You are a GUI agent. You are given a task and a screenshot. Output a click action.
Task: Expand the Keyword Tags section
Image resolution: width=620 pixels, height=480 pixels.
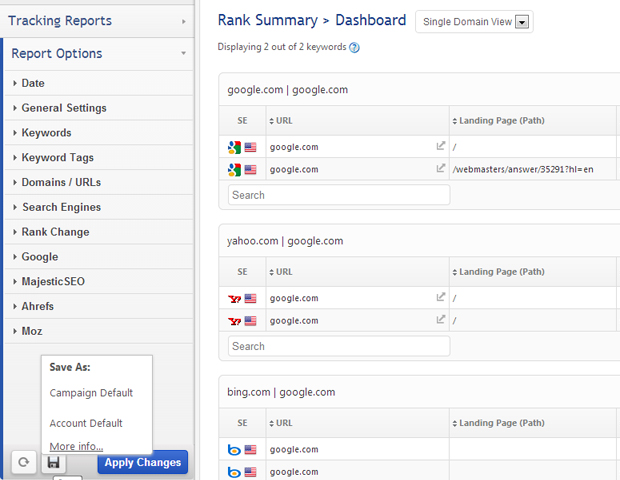point(57,157)
